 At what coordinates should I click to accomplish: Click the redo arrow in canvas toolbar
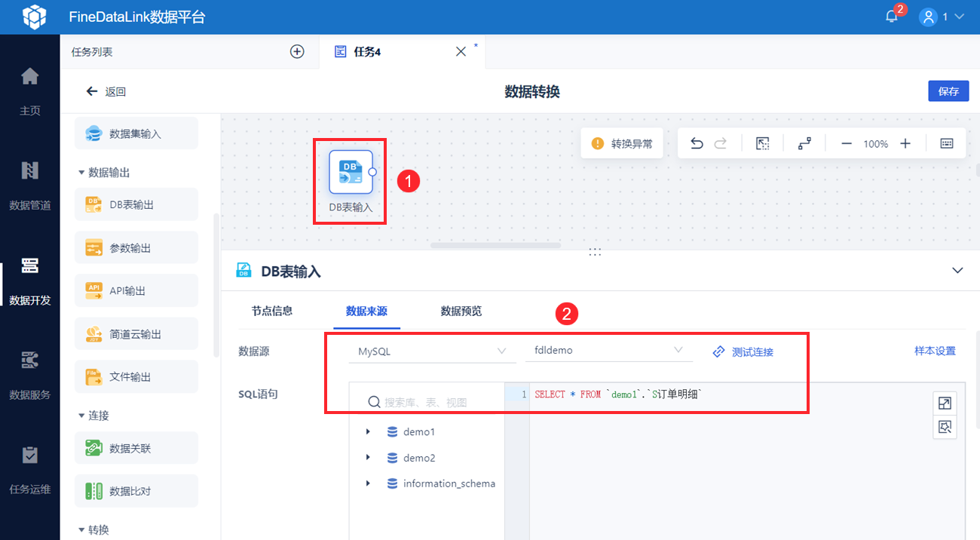pos(721,143)
